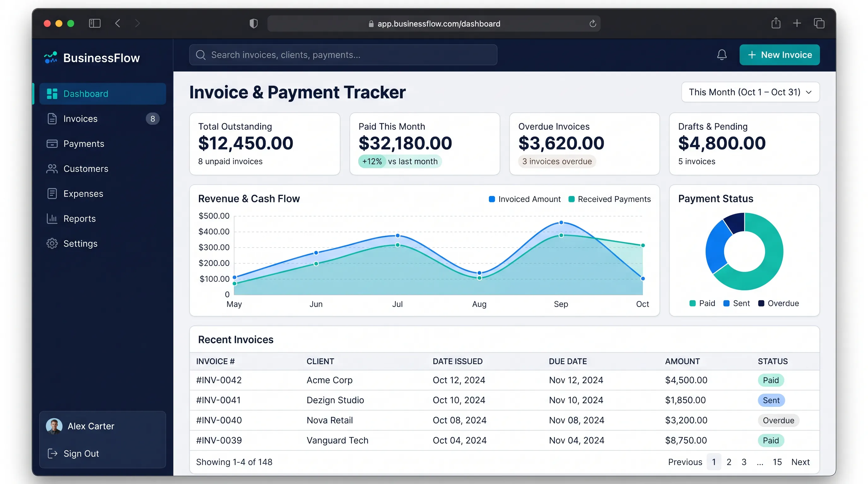Viewport: 868px width, 484px height.
Task: Toggle the Paid legend in Payment Status
Action: (702, 303)
